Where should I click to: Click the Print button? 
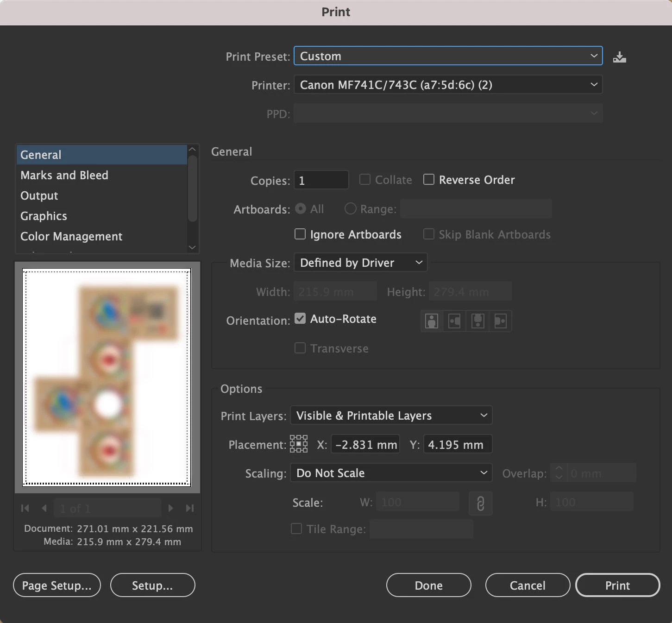(x=617, y=585)
